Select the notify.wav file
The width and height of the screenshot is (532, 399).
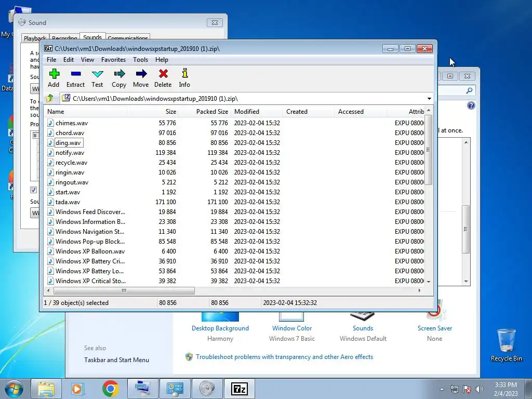tap(70, 153)
